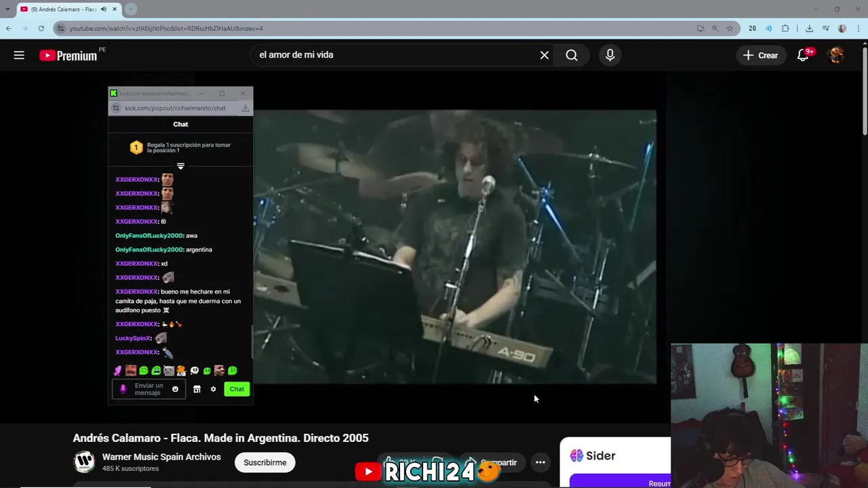
Task: Open Warner Music Spain Archivos channel
Action: [161, 457]
